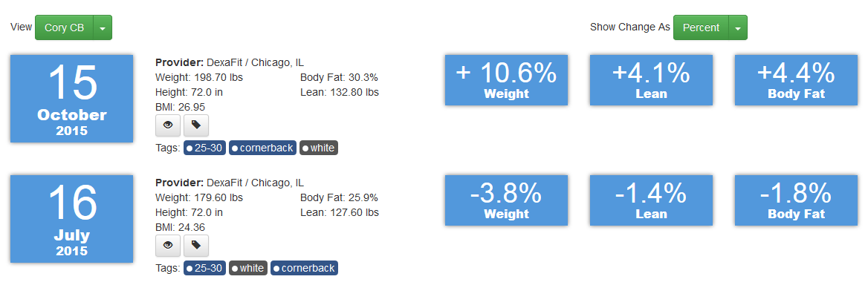Click the 16 July 2015 date tile
868x285 pixels.
point(71,219)
